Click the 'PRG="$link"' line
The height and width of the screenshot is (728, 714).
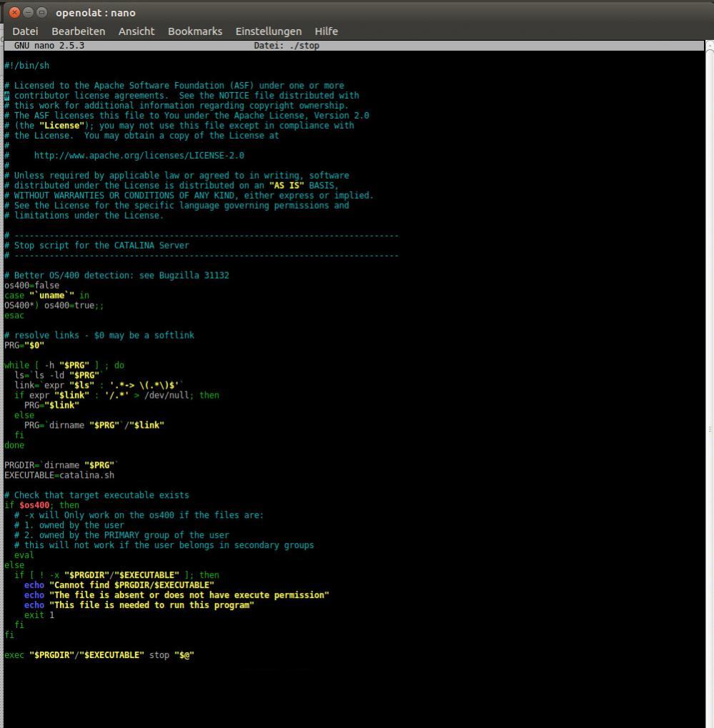click(51, 405)
